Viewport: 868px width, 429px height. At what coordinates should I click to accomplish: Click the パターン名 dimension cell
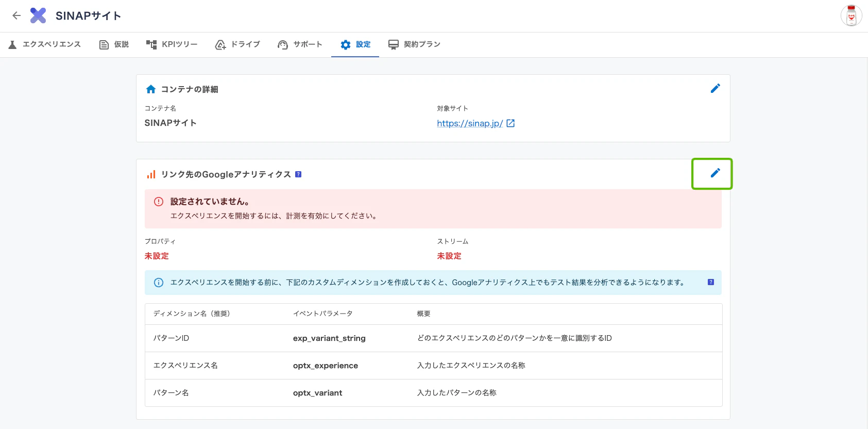[171, 393]
